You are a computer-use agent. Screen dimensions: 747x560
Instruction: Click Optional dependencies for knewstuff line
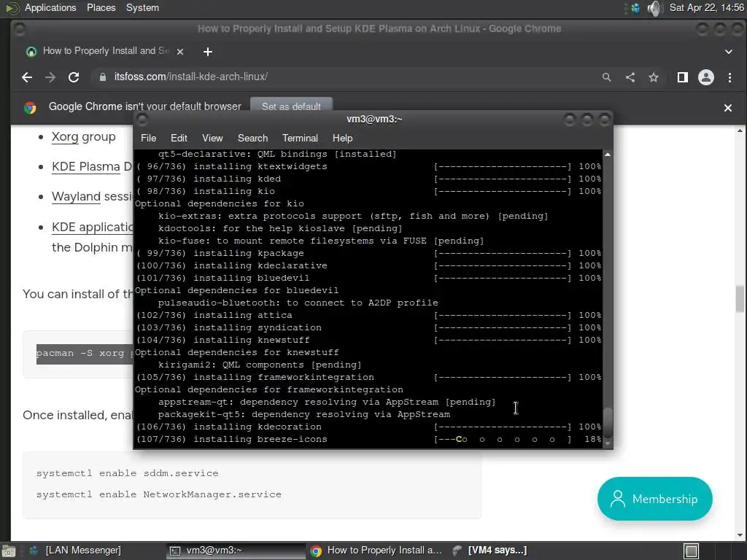[237, 352]
